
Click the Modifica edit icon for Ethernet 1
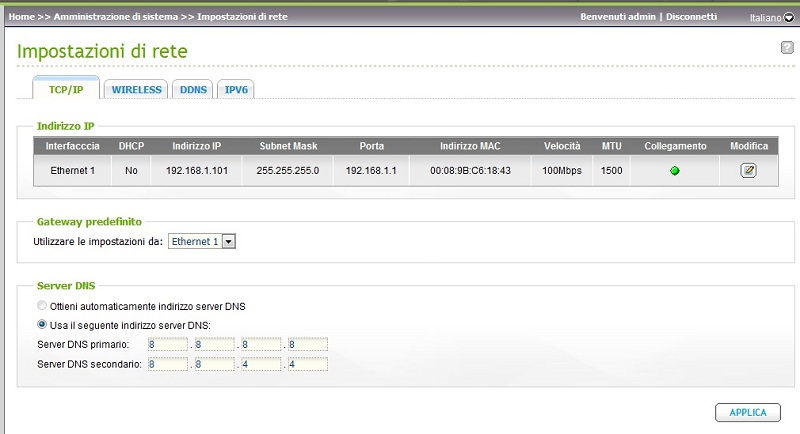(x=748, y=171)
